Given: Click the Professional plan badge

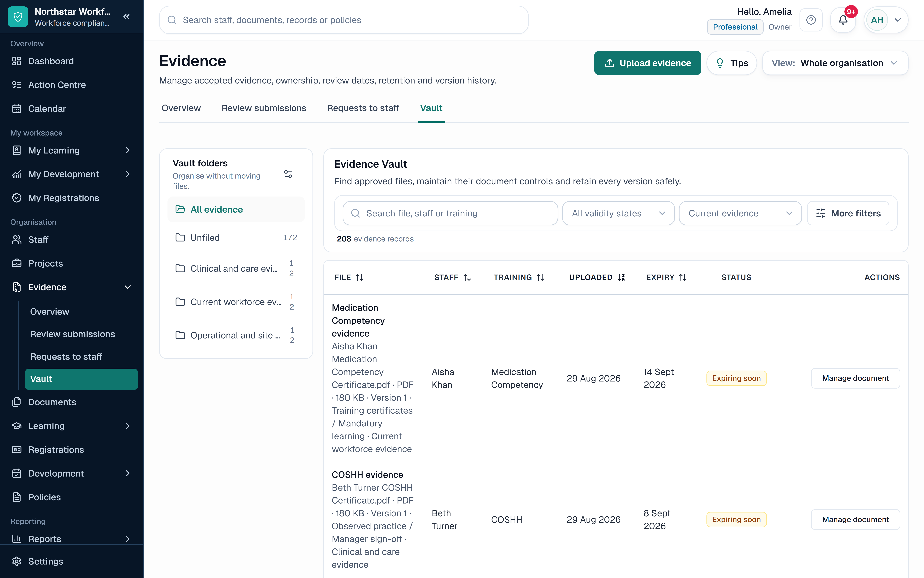Looking at the screenshot, I should pyautogui.click(x=735, y=27).
